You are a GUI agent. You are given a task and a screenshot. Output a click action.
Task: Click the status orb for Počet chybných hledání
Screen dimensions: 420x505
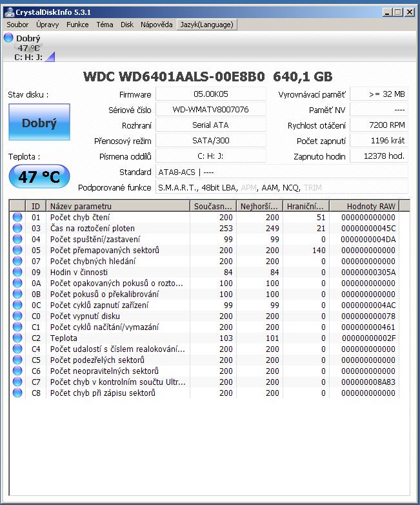(17, 261)
